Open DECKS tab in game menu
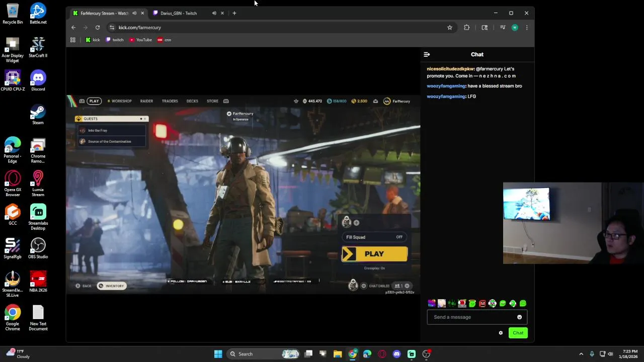644x362 pixels. pyautogui.click(x=192, y=101)
